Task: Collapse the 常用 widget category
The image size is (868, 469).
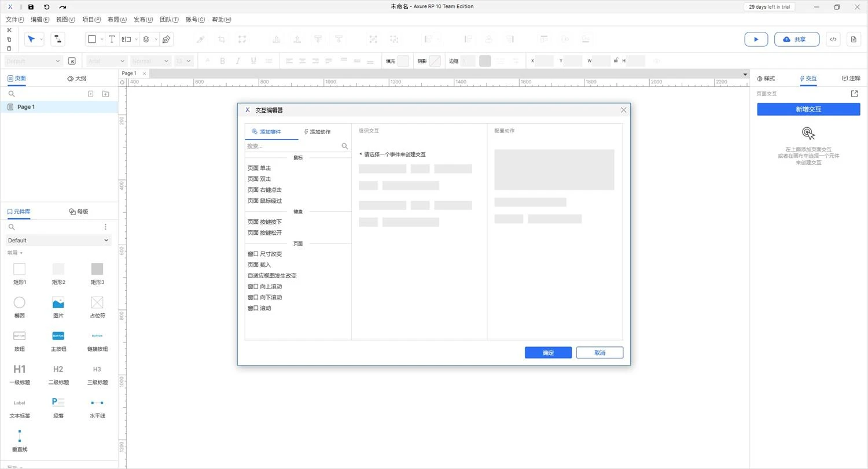Action: coord(15,253)
